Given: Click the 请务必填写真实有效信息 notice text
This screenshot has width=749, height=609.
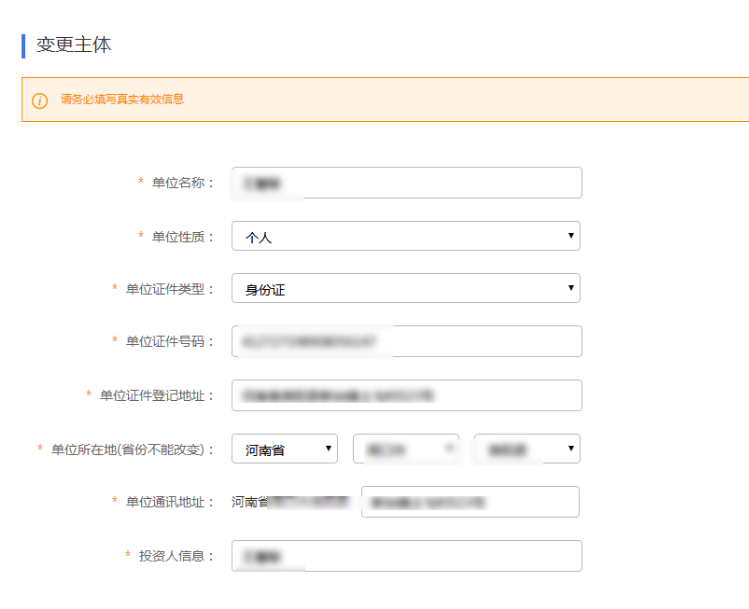Looking at the screenshot, I should [121, 100].
